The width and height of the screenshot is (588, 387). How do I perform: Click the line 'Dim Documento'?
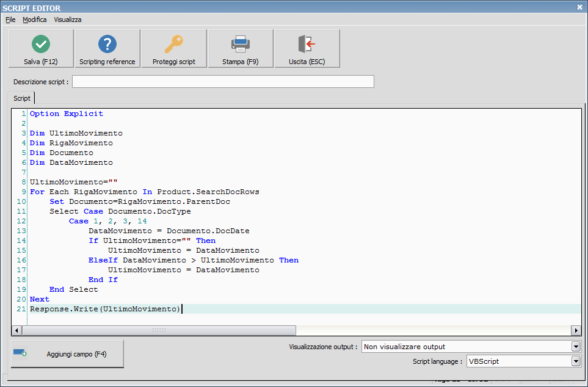point(62,153)
